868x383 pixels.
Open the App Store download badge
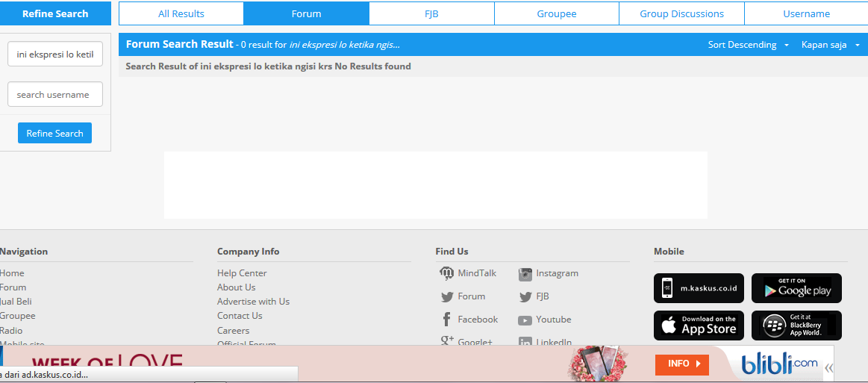point(699,326)
